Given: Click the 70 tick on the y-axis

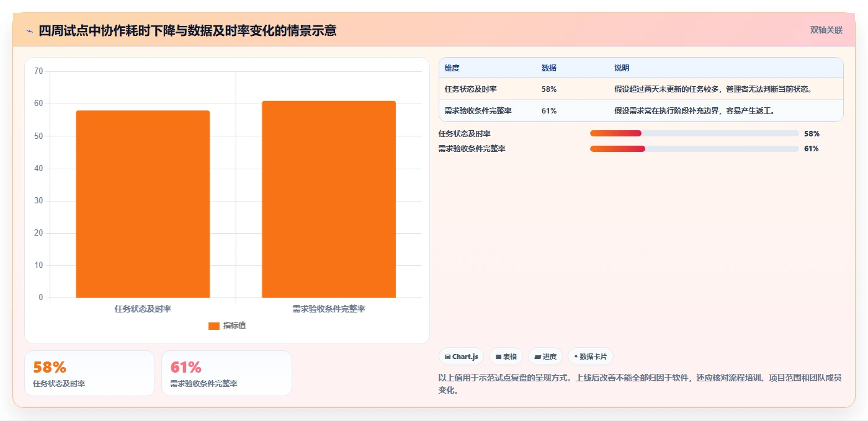Looking at the screenshot, I should [x=38, y=71].
